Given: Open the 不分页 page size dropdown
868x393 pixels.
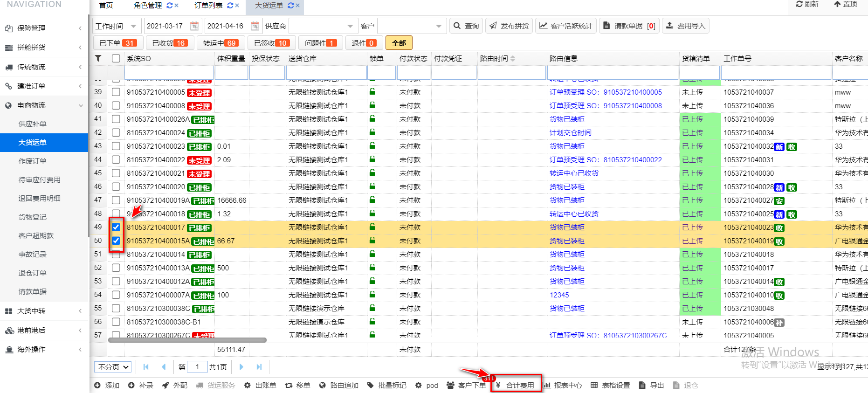Looking at the screenshot, I should click(113, 367).
